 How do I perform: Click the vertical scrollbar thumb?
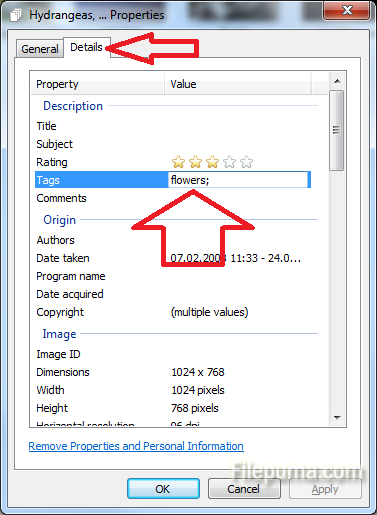coord(337,130)
